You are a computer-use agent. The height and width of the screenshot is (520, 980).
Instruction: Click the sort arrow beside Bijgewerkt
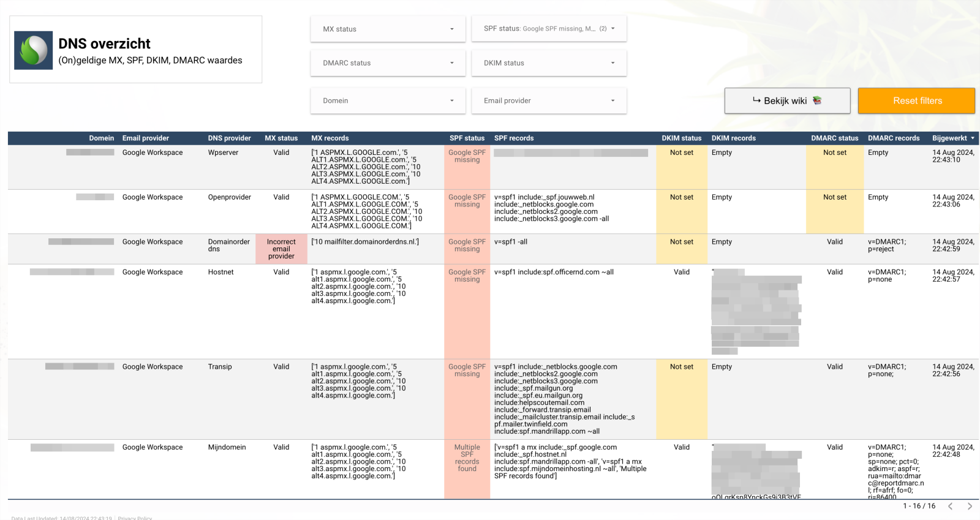973,138
